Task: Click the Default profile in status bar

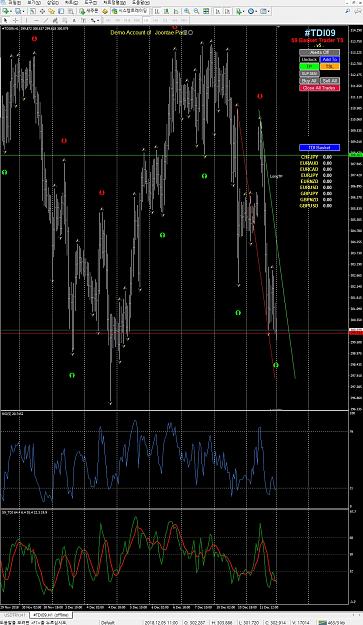Action: [x=108, y=623]
